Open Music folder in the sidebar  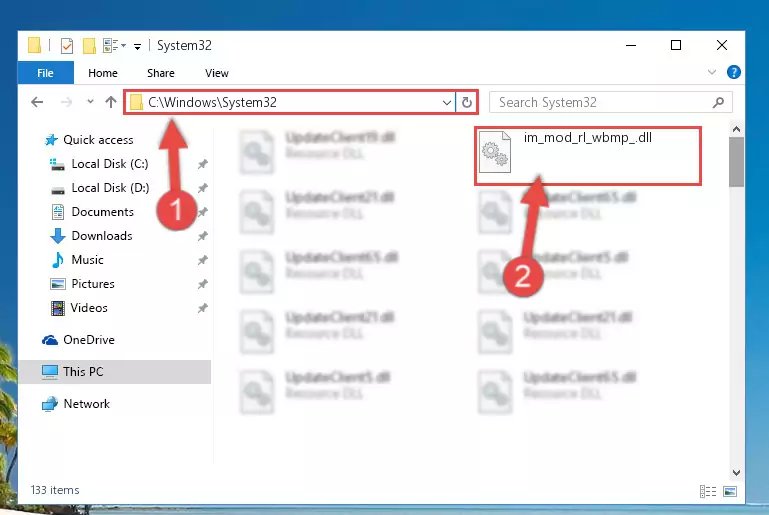point(87,260)
